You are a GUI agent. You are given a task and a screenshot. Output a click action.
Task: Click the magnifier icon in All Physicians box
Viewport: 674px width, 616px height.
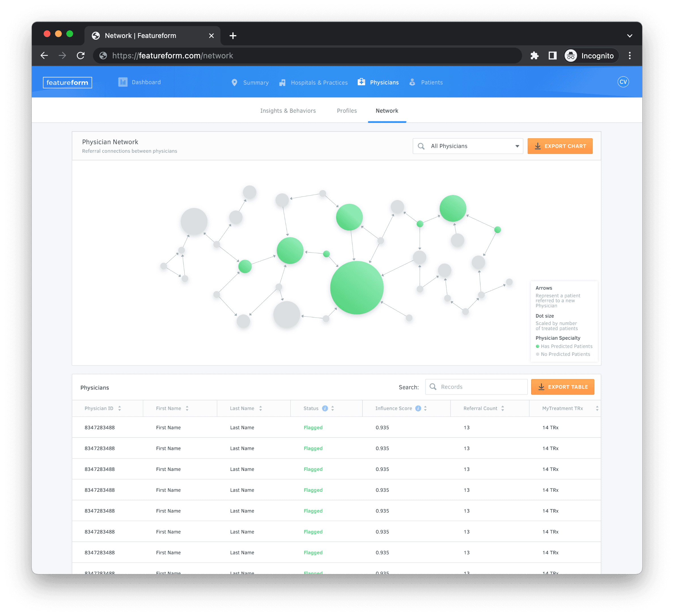coord(421,146)
